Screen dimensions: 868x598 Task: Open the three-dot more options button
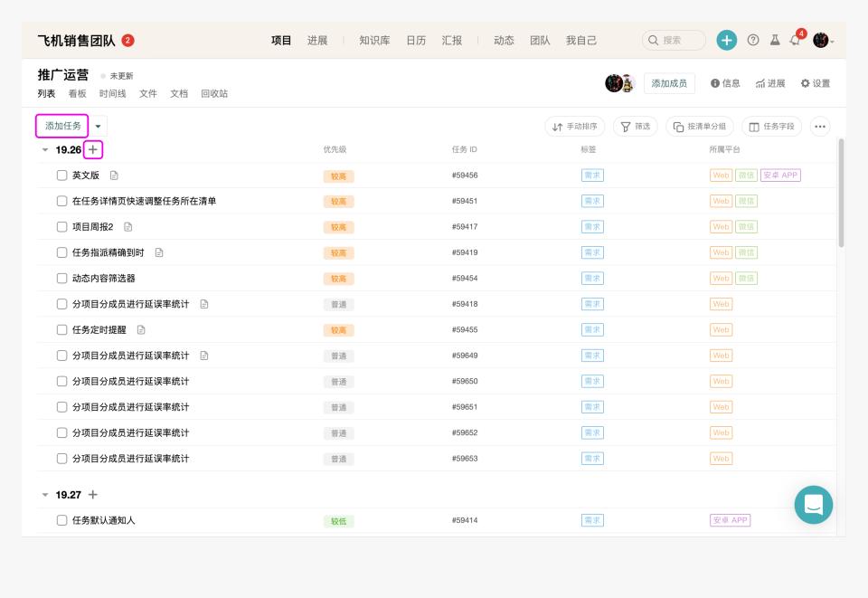pyautogui.click(x=820, y=127)
